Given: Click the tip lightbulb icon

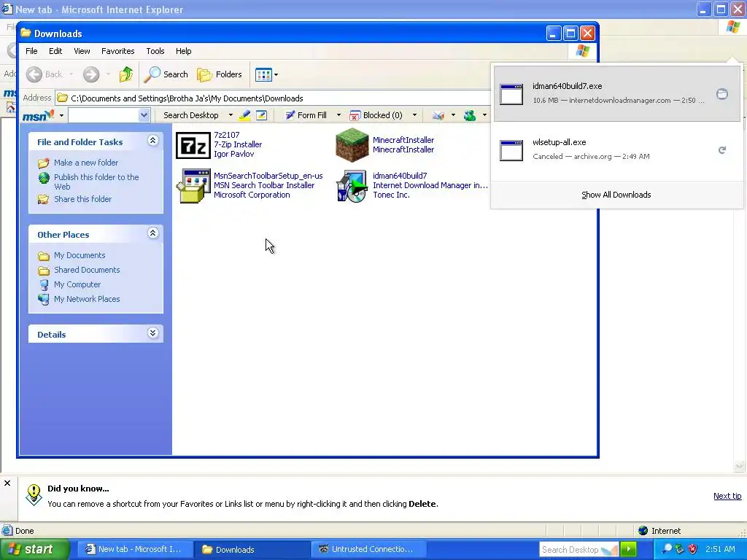Looking at the screenshot, I should (34, 495).
